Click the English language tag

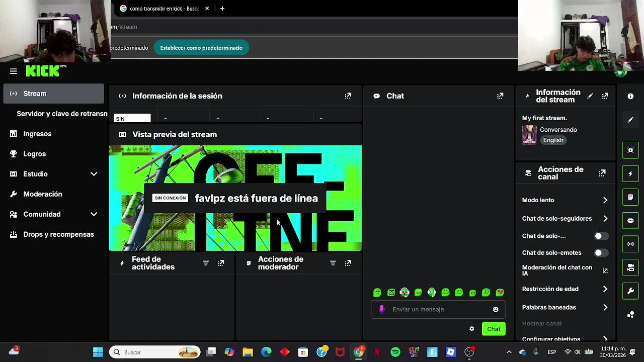[x=553, y=140]
